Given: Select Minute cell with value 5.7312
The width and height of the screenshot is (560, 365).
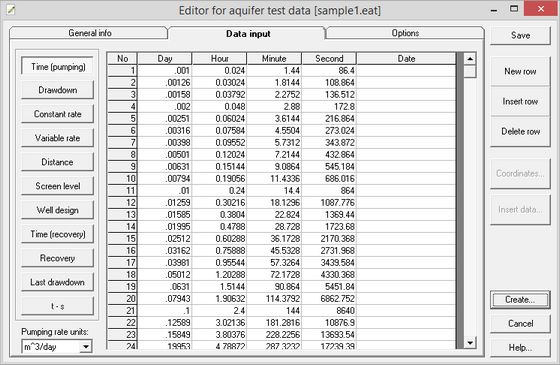Looking at the screenshot, I should pos(274,143).
